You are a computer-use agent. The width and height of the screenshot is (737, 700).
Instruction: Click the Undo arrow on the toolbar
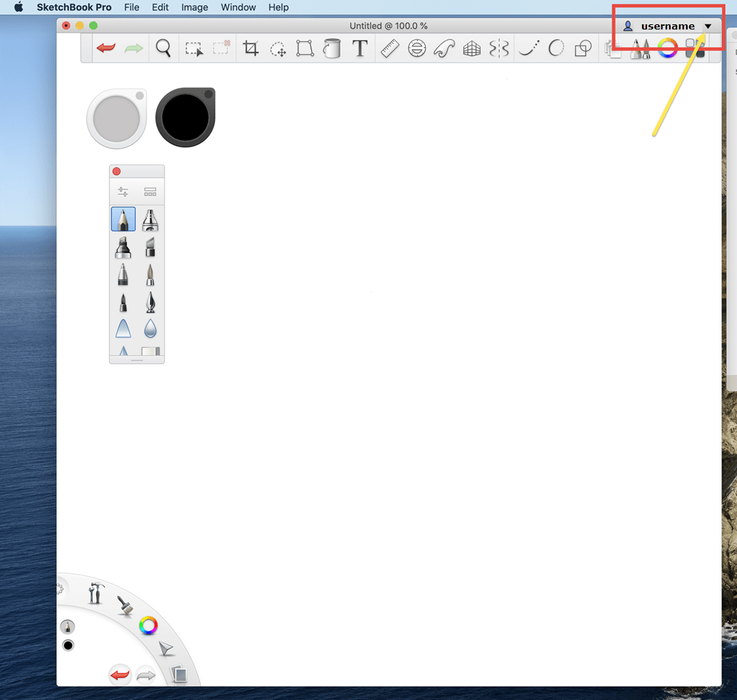tap(106, 48)
